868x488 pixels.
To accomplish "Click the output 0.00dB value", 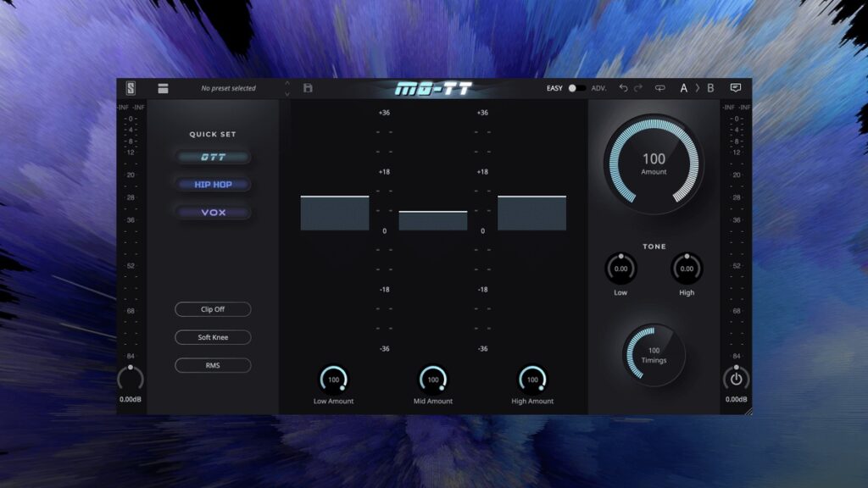I will pyautogui.click(x=737, y=400).
